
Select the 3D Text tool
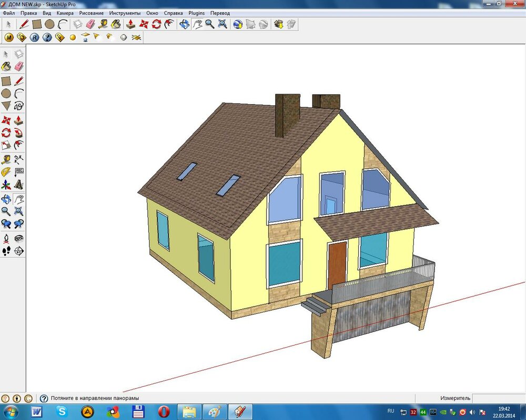(x=19, y=185)
